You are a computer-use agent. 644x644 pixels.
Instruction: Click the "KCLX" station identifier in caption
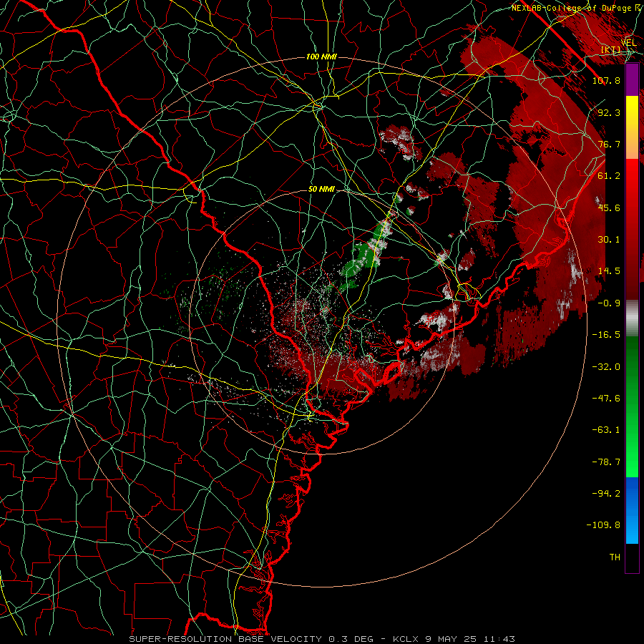(x=406, y=639)
